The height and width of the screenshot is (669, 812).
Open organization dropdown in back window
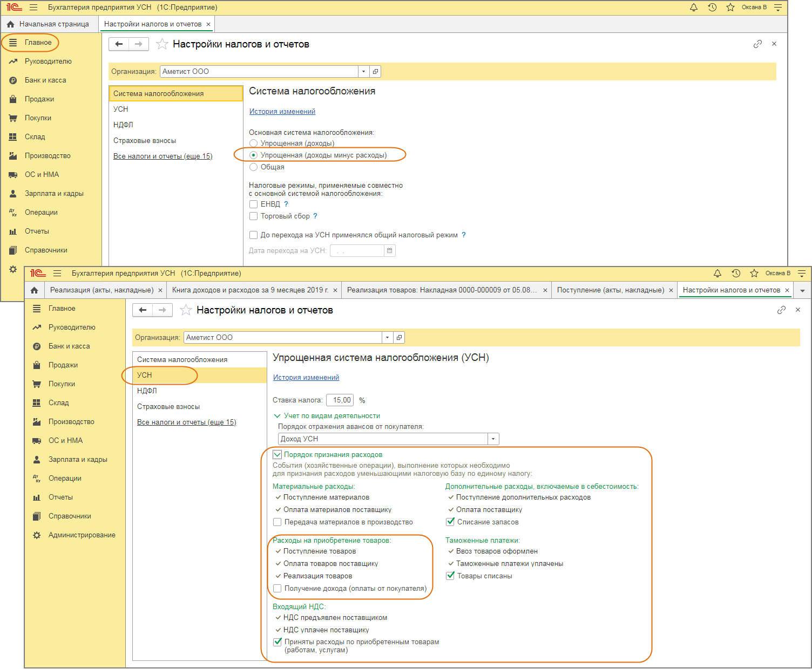(363, 72)
